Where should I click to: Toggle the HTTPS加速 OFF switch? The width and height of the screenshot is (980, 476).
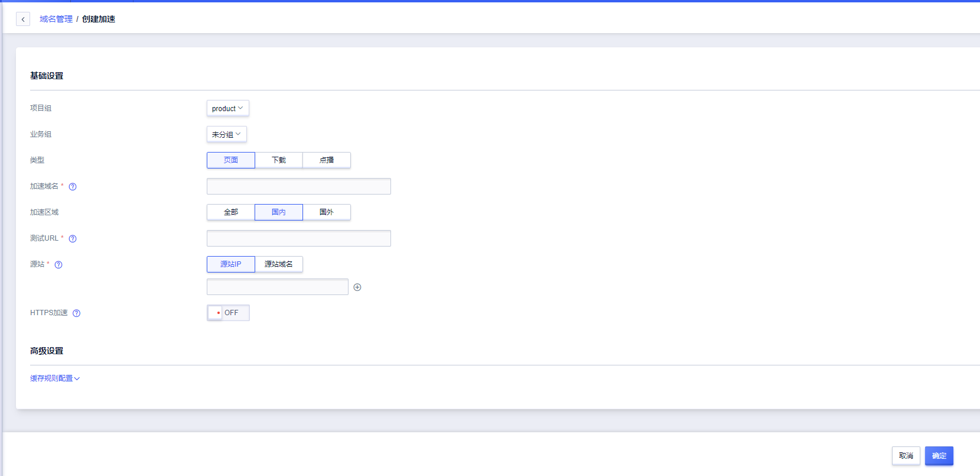(228, 313)
